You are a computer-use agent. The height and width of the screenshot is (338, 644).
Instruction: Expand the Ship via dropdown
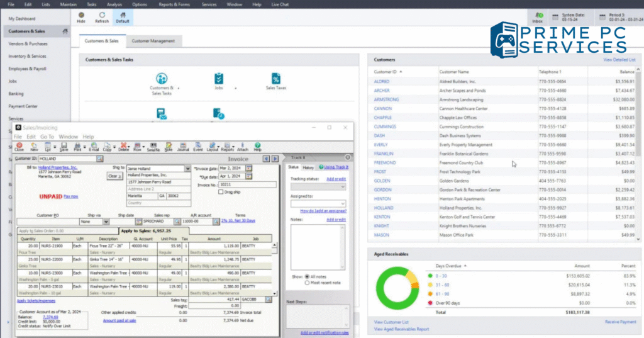104,222
